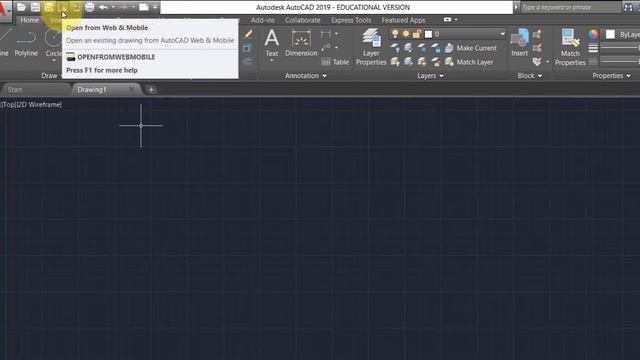Open the Express Tools tab
This screenshot has height=360, width=640.
coord(351,20)
